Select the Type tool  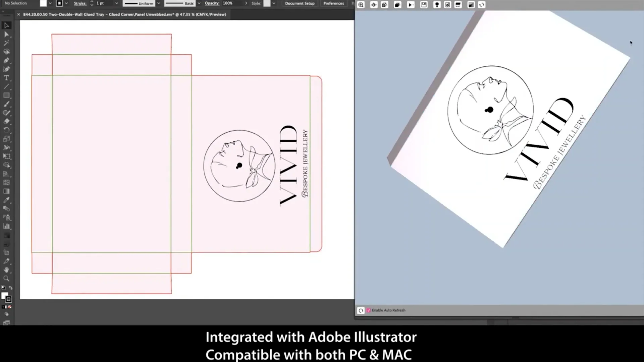pyautogui.click(x=6, y=78)
